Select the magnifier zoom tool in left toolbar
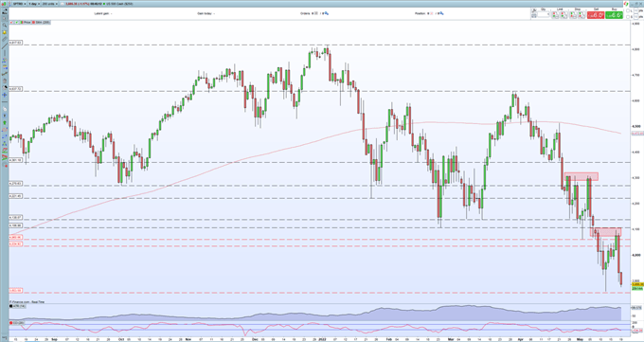The image size is (644, 342). (5, 25)
